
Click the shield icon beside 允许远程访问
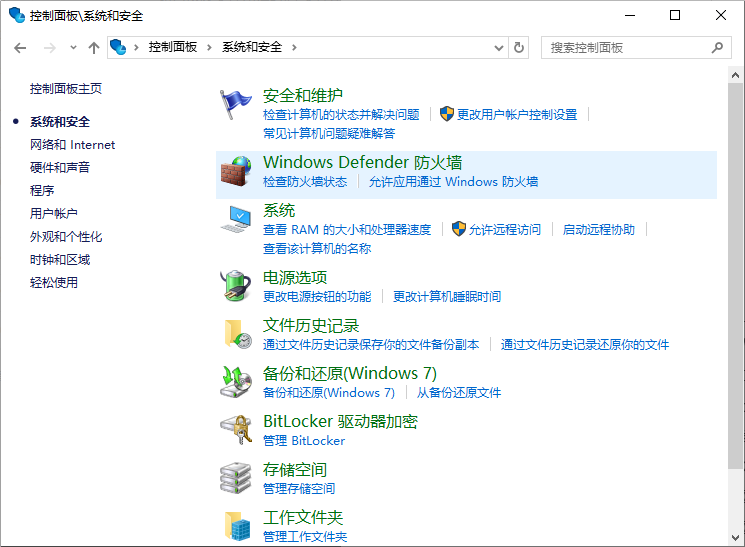tap(458, 229)
